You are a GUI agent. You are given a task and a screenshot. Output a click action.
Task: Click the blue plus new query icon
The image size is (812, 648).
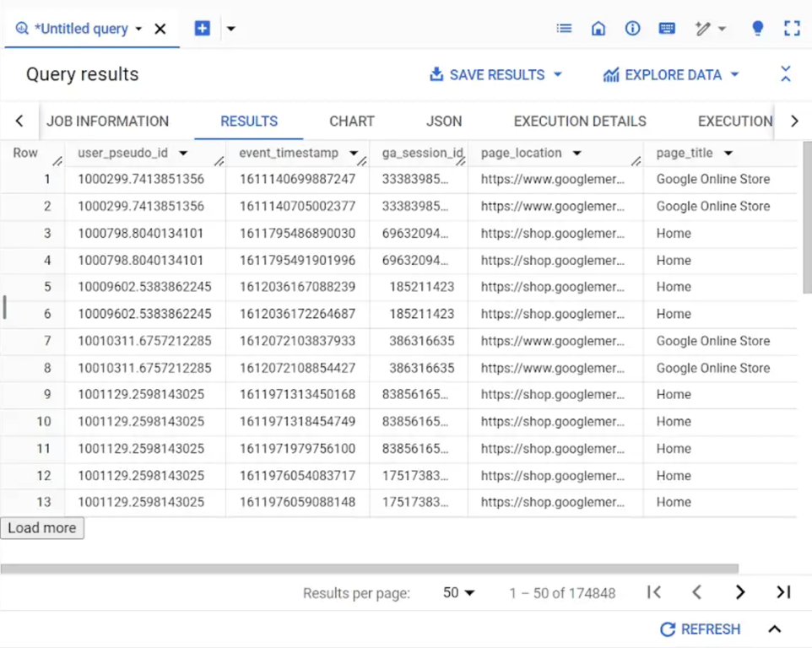(x=202, y=28)
